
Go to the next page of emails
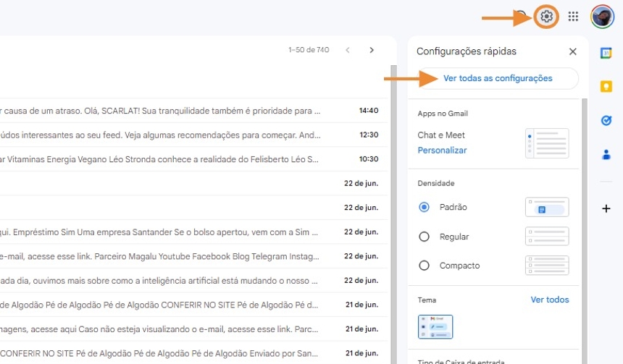372,50
